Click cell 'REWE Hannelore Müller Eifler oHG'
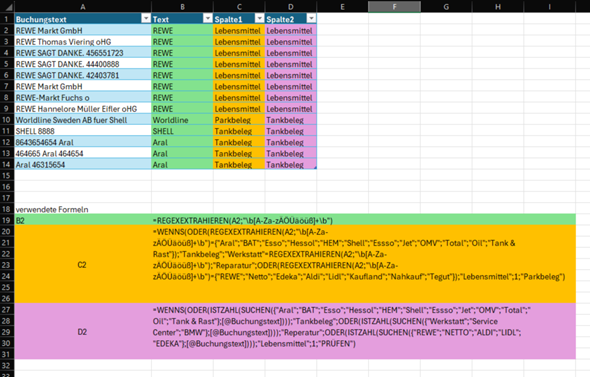This screenshot has width=590, height=377. point(83,109)
